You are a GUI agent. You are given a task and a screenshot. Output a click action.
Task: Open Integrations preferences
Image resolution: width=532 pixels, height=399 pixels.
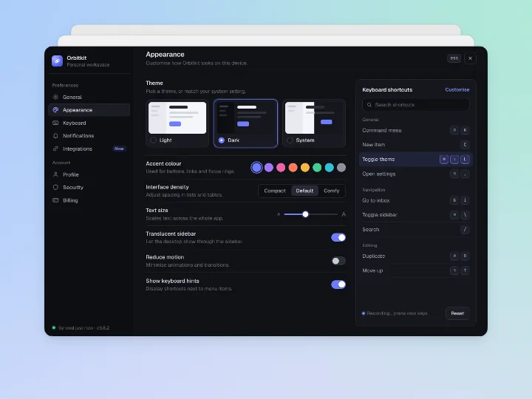[x=89, y=149]
